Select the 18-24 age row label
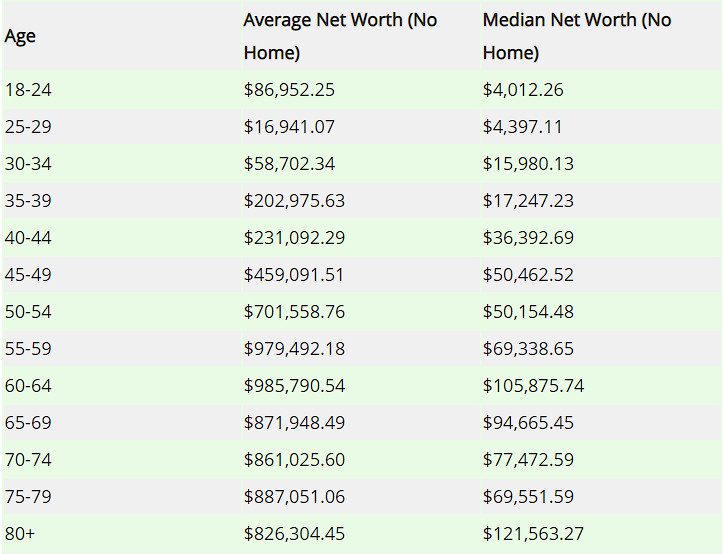 click(26, 90)
